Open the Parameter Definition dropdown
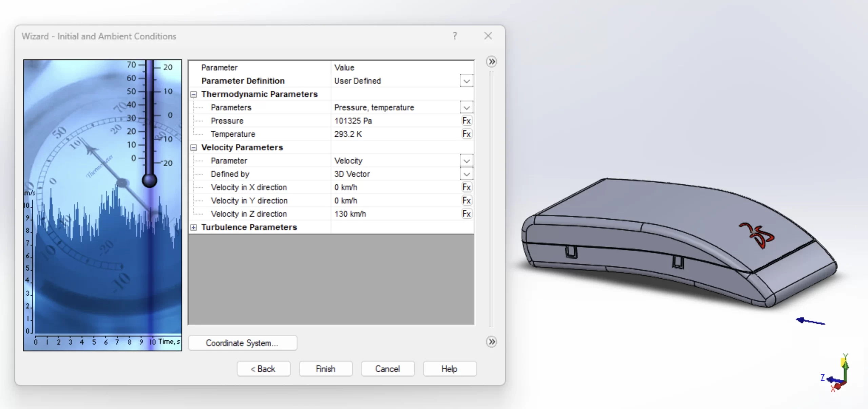Viewport: 868px width, 409px height. (466, 81)
